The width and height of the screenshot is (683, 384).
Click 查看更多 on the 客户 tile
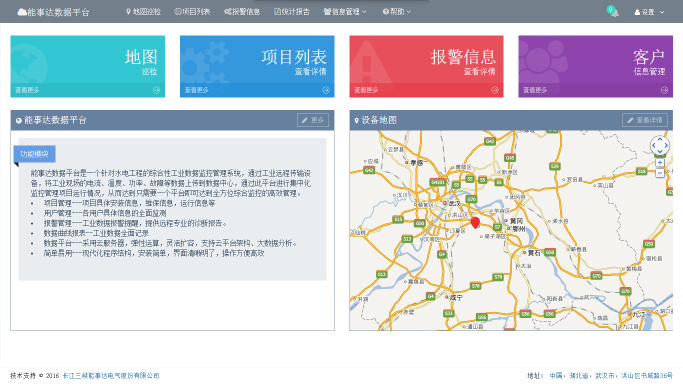point(535,90)
